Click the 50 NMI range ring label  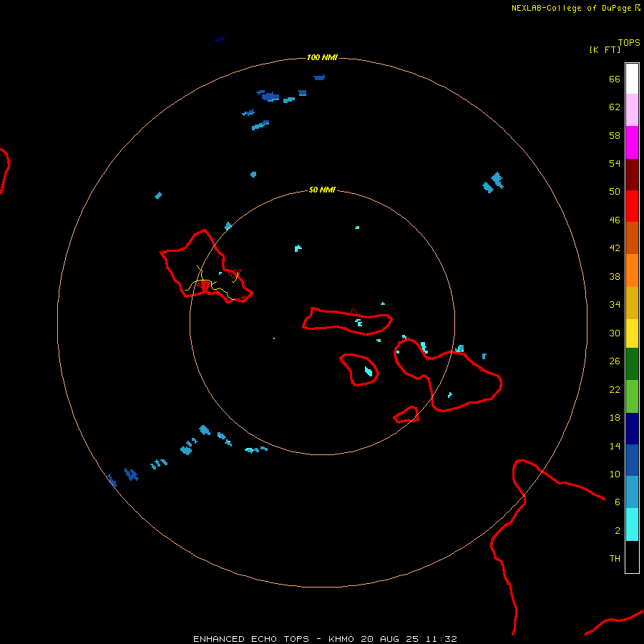(x=322, y=190)
